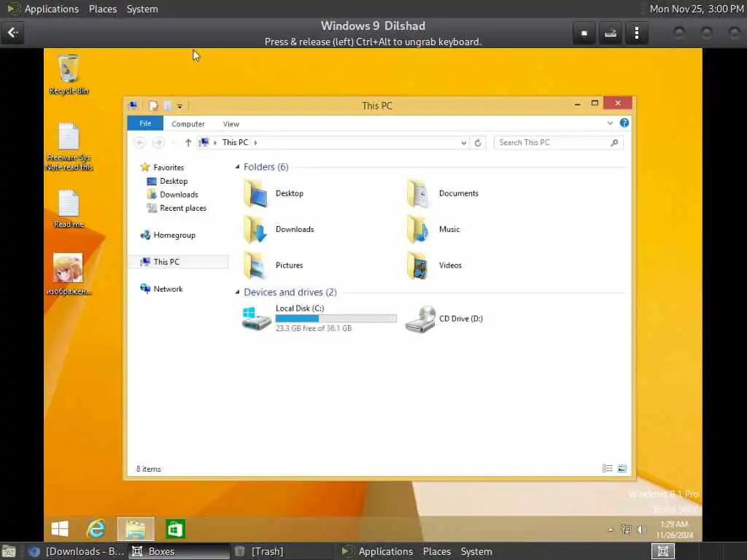Open the Computer ribbon tab
Viewport: 747px width, 560px height.
coord(187,124)
